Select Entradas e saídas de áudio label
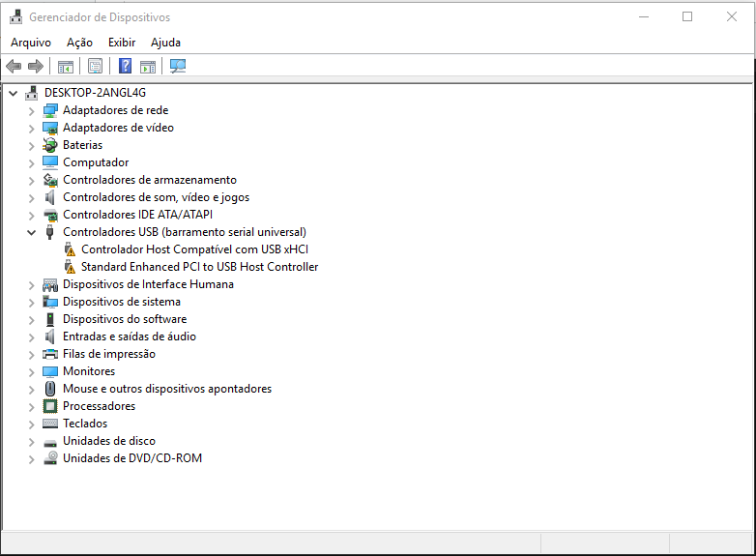Image resolution: width=756 pixels, height=556 pixels. pyautogui.click(x=130, y=337)
